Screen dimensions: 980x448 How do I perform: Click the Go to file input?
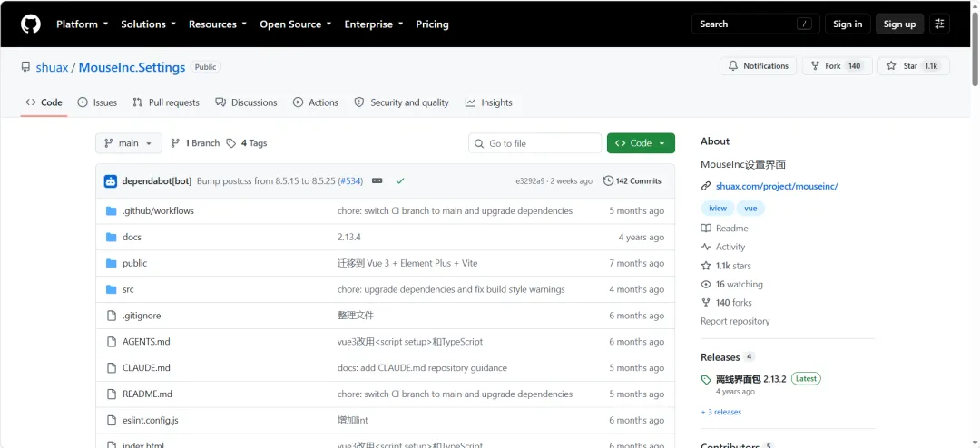535,143
